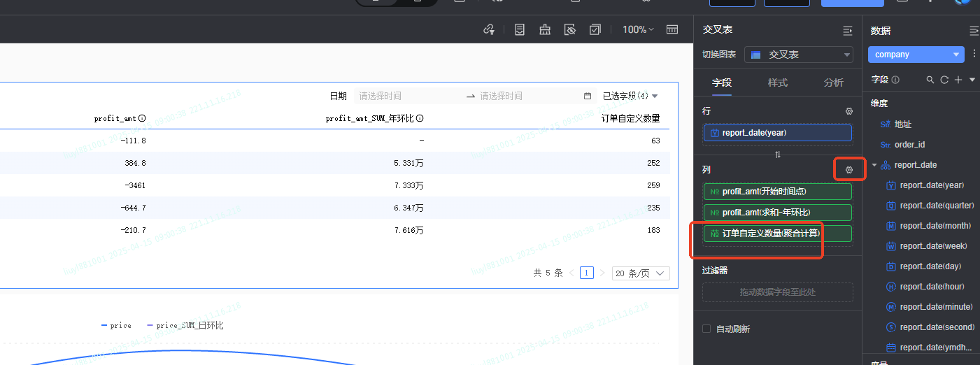The height and width of the screenshot is (365, 980).
Task: Expand the 已选字段(4) selector
Action: point(630,96)
